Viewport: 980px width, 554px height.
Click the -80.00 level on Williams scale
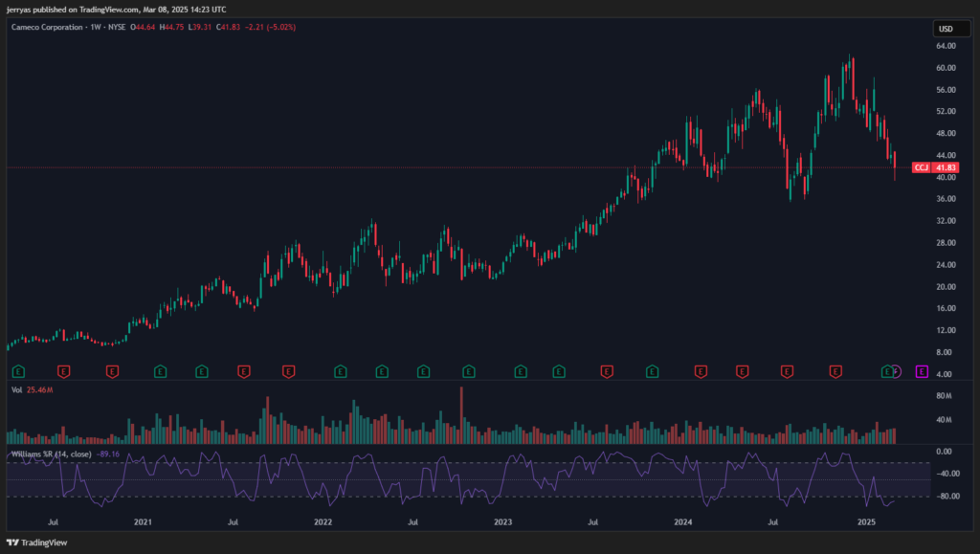pyautogui.click(x=946, y=497)
